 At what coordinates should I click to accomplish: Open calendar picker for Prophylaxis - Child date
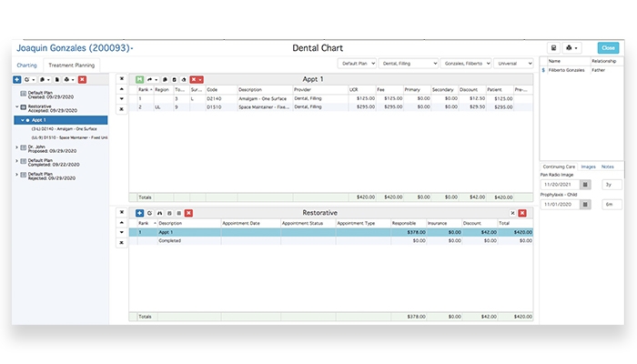[x=585, y=204]
